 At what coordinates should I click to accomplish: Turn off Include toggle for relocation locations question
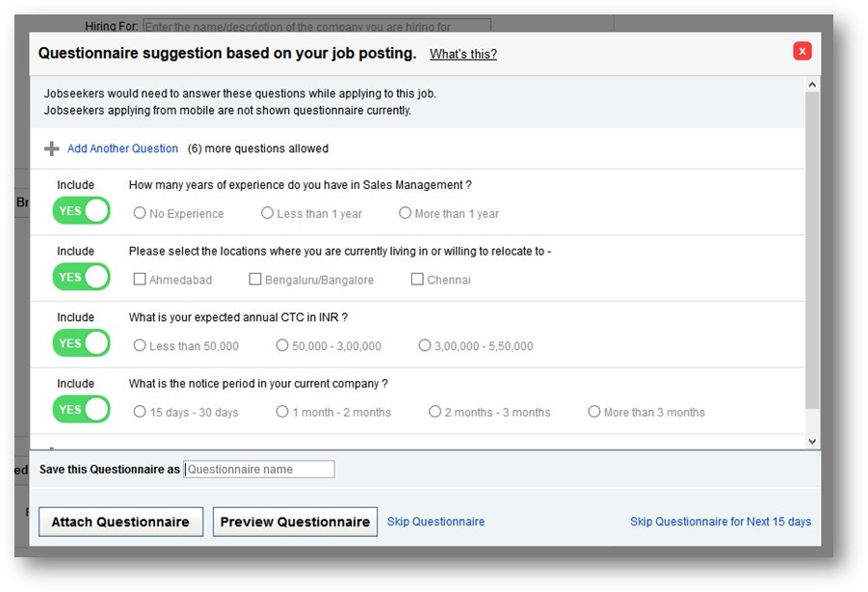pos(81,277)
